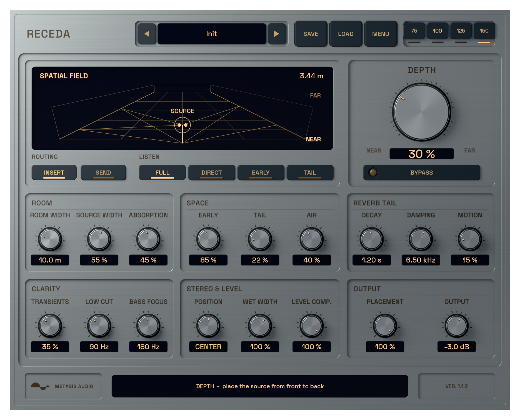Click the -3.0 dB output value
520x420 pixels.
click(x=457, y=347)
